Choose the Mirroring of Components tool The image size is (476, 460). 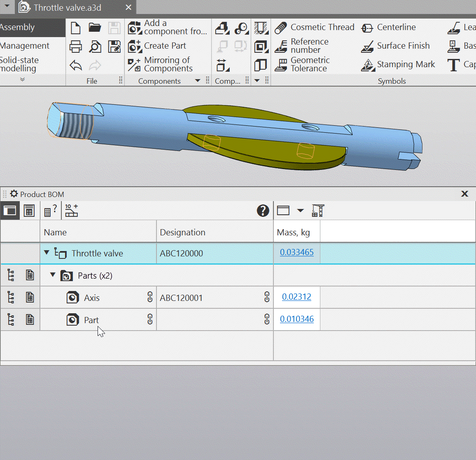[161, 65]
